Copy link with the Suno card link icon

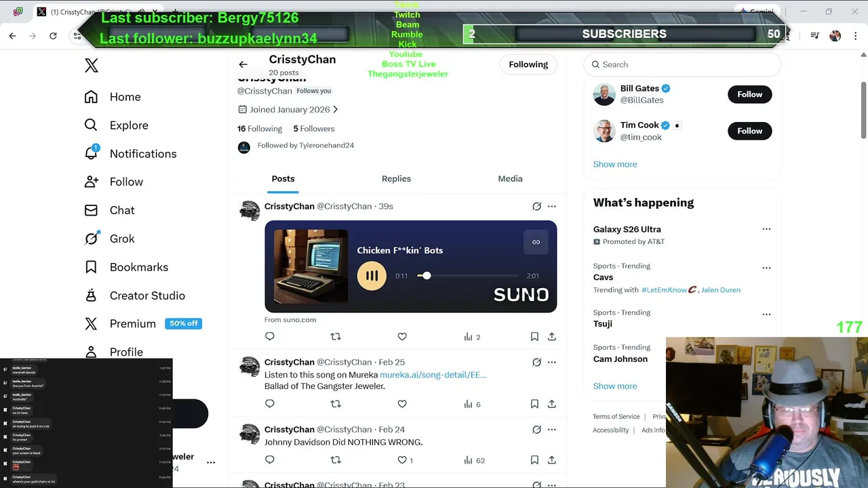point(536,242)
